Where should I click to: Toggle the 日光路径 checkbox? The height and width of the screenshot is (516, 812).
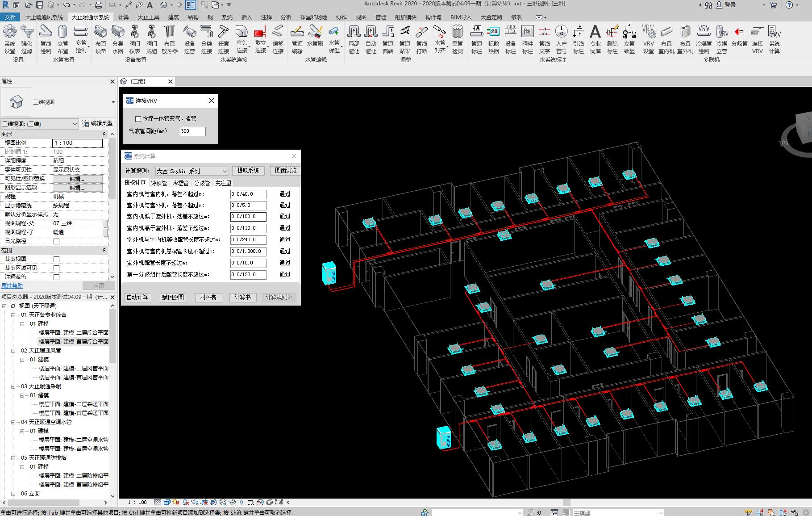[x=56, y=241]
